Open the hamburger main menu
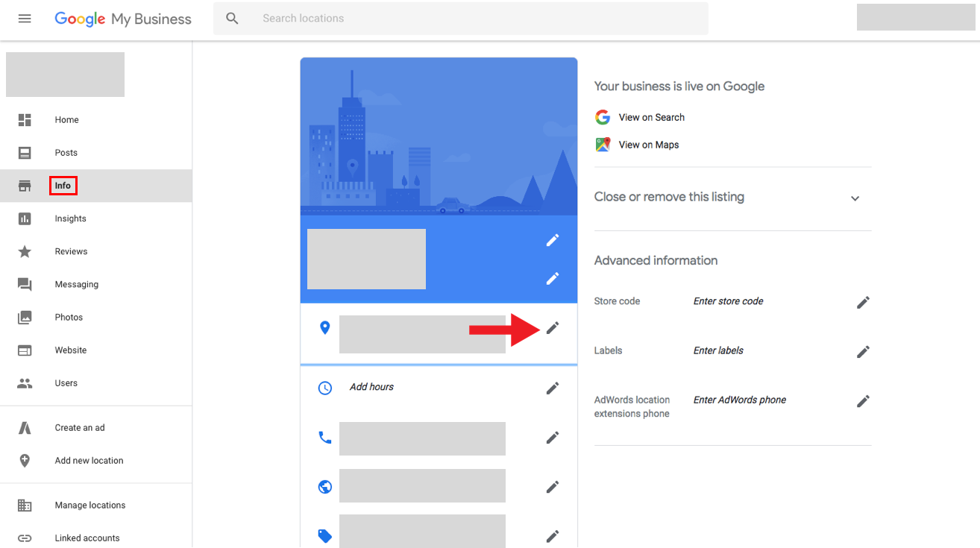Image resolution: width=980 pixels, height=548 pixels. tap(25, 19)
